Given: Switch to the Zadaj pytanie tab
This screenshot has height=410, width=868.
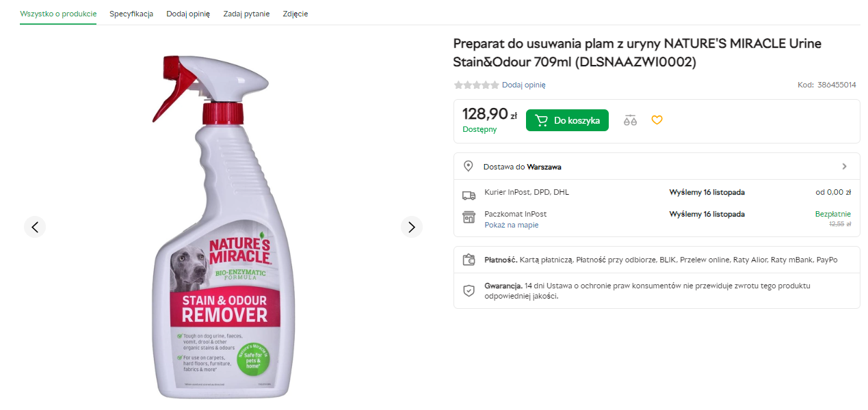Looking at the screenshot, I should (246, 14).
